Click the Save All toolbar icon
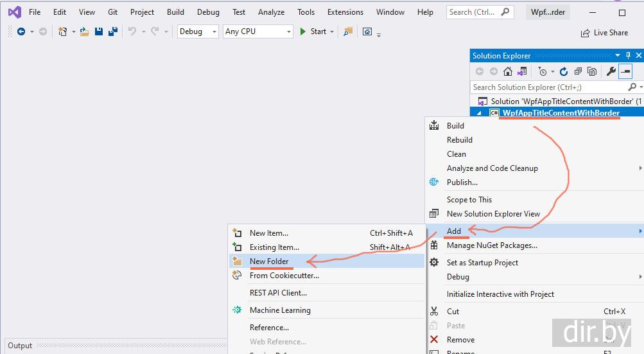This screenshot has height=354, width=644. [x=113, y=31]
